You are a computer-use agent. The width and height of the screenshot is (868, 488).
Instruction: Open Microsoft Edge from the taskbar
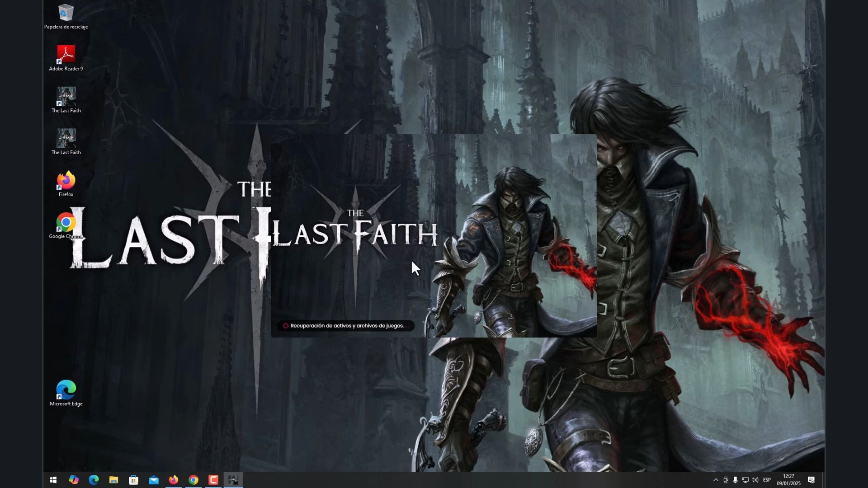(x=94, y=480)
